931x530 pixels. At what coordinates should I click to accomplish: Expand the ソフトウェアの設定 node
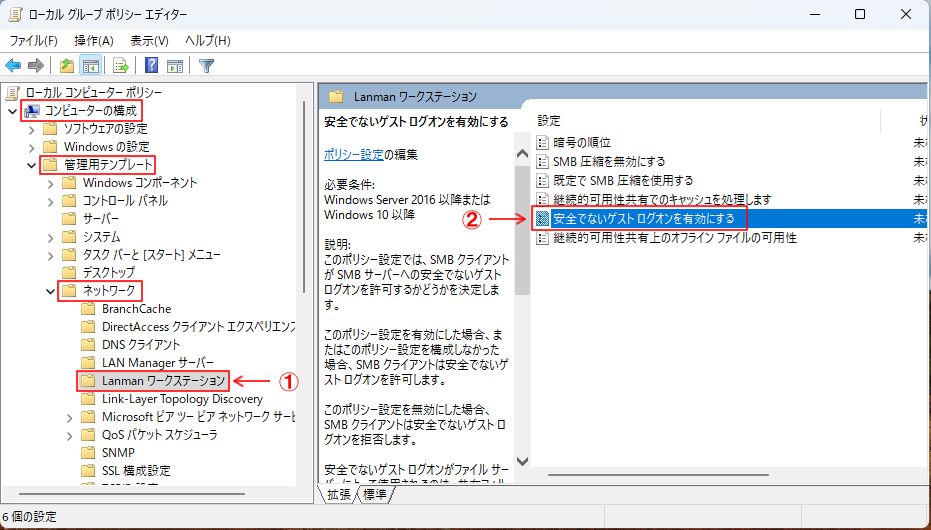coord(32,129)
